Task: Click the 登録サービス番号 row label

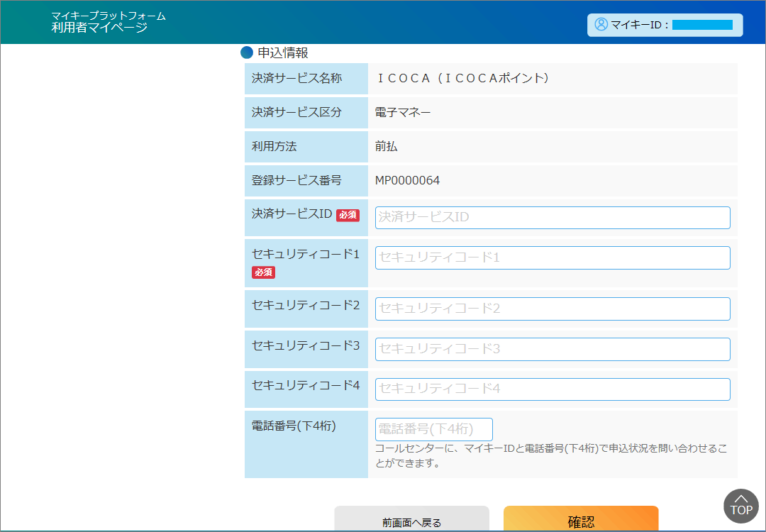Action: click(297, 181)
